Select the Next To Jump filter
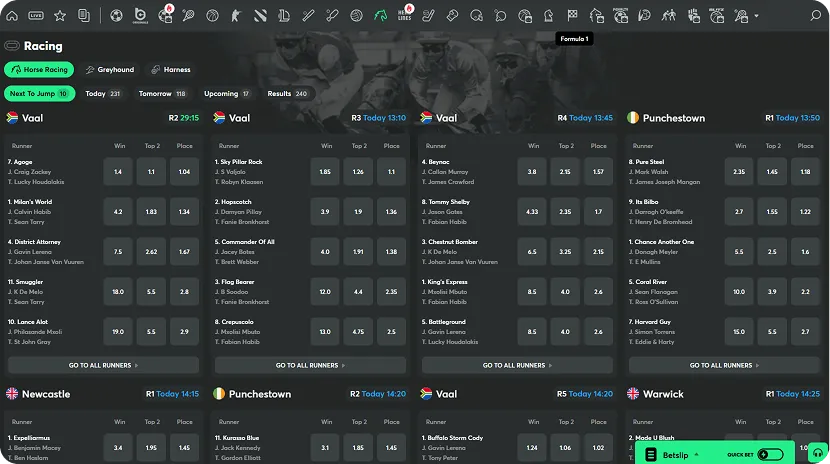 coord(39,94)
